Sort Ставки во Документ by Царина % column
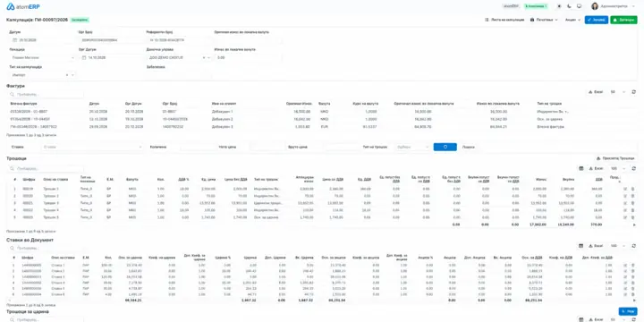This screenshot has width=644, height=322. tap(223, 258)
